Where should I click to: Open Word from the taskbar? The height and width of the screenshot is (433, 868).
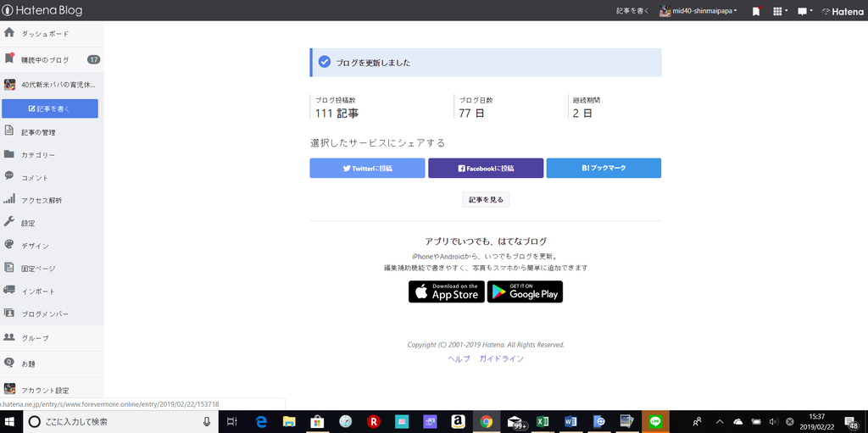coord(571,422)
